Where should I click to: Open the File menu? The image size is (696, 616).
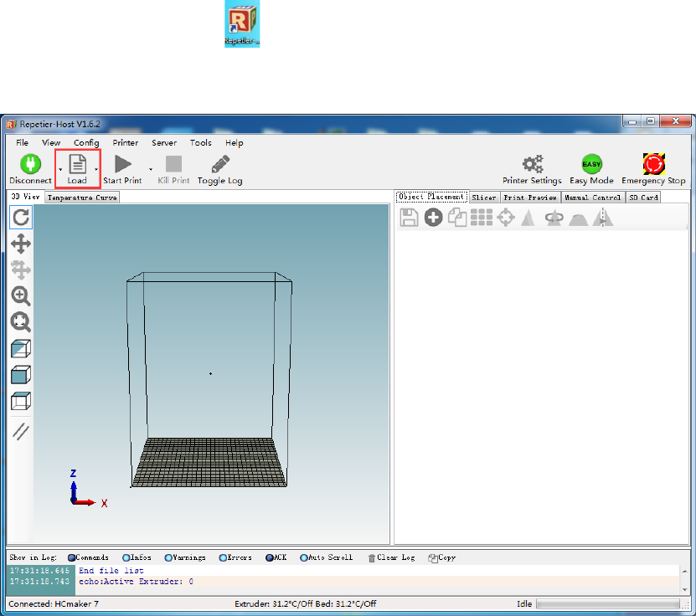tap(22, 143)
